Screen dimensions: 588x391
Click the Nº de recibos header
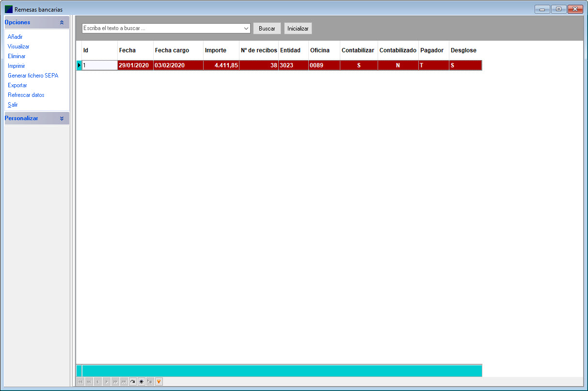(259, 50)
